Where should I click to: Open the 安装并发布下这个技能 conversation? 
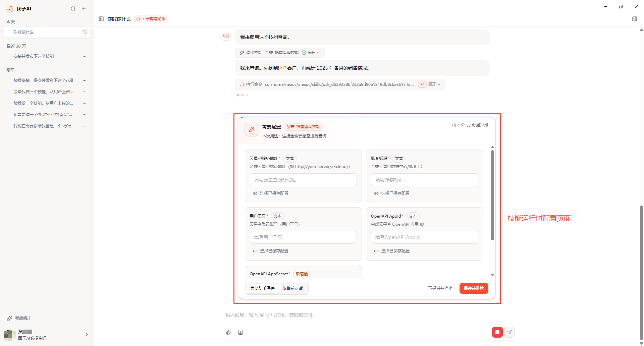point(34,56)
